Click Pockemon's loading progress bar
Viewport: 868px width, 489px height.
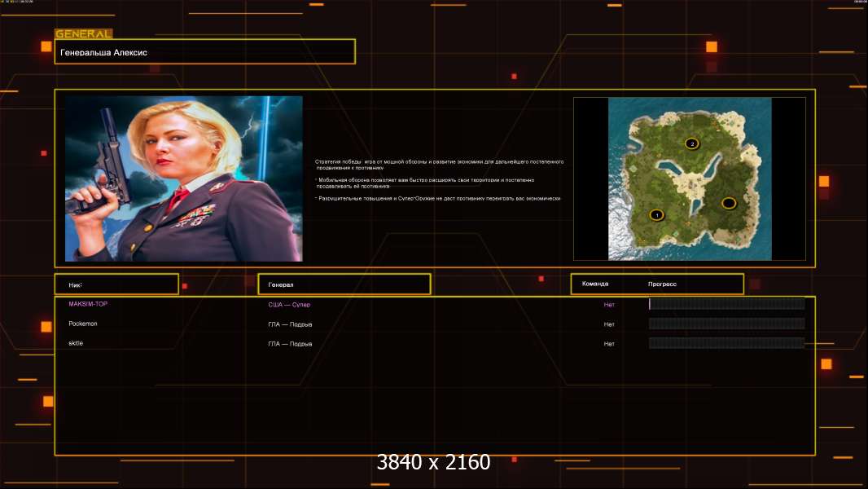click(727, 324)
